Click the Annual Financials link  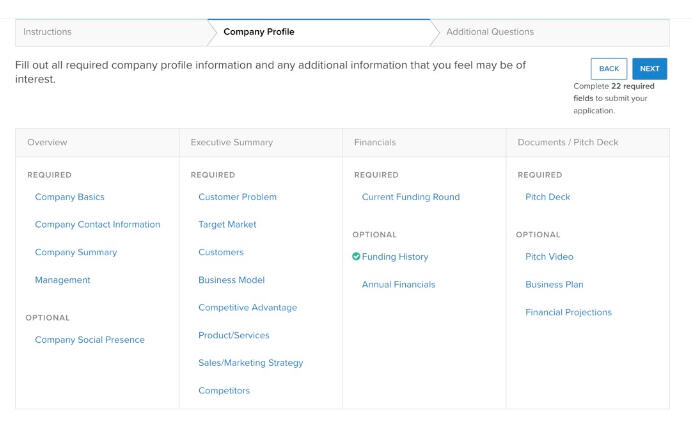(x=398, y=285)
